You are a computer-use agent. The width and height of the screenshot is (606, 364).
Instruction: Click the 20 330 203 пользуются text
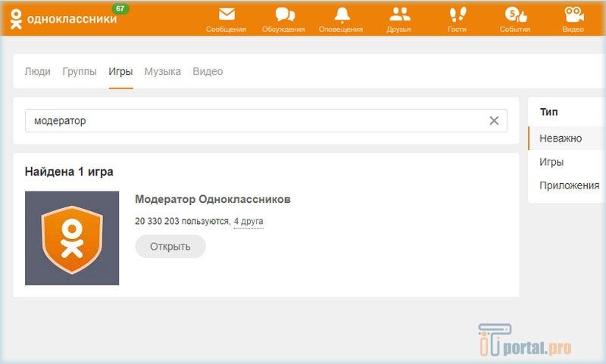coord(182,222)
